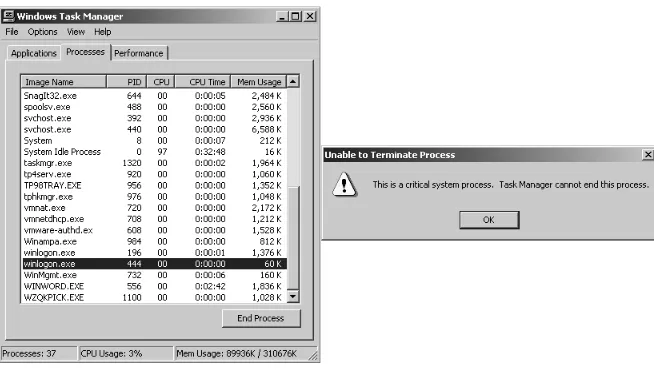Select the WinMgmt.exe process
654x370 pixels.
tap(154, 275)
